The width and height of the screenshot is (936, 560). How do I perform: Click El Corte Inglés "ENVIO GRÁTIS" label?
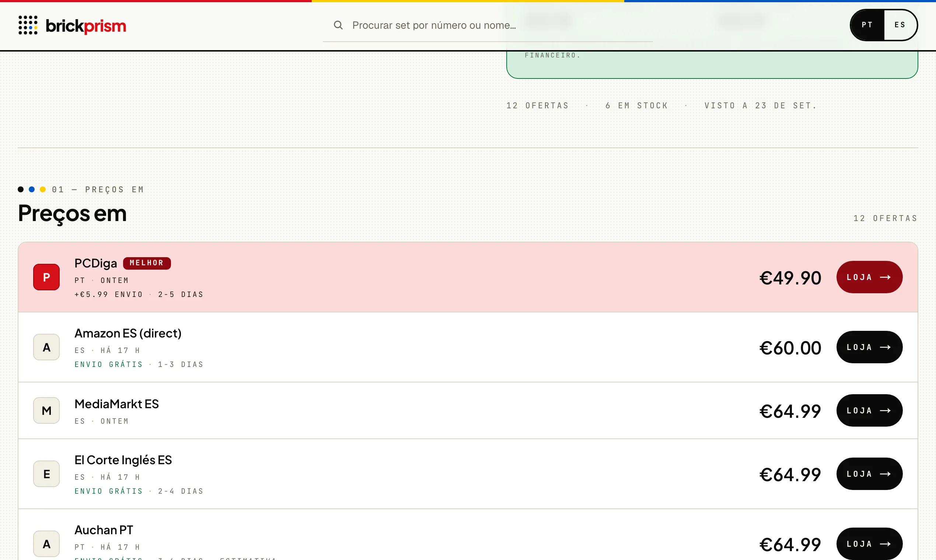[x=109, y=491]
